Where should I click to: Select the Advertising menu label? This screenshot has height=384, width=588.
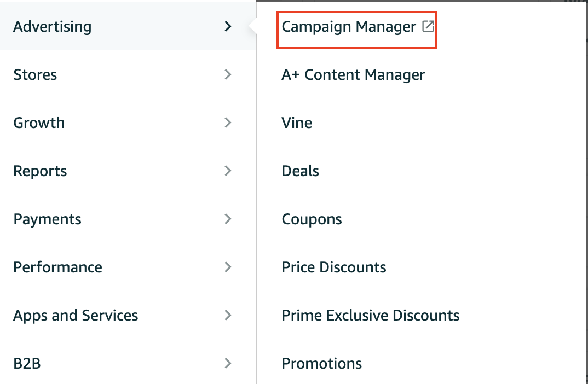(53, 26)
